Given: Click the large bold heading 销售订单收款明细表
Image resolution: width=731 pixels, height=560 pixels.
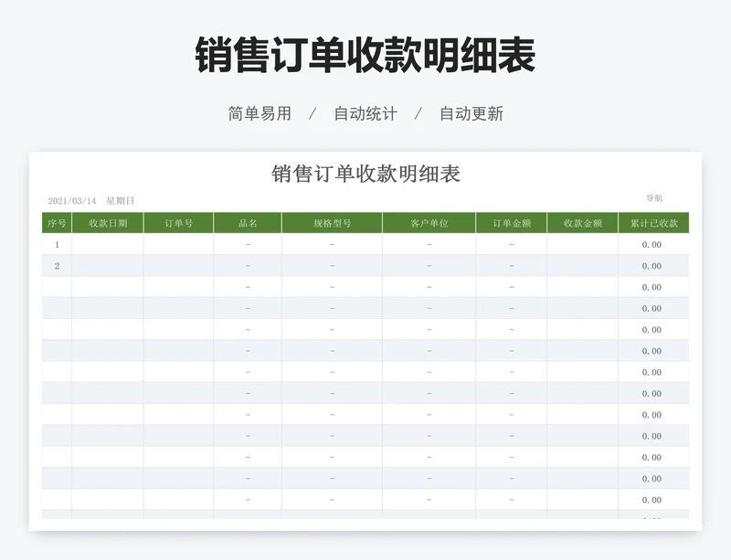Looking at the screenshot, I should click(365, 55).
